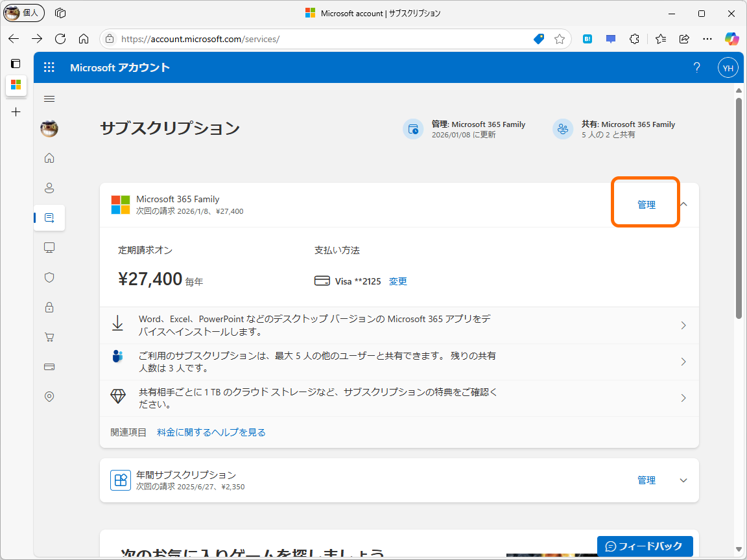Open the Microsoft apps launcher grid
This screenshot has width=747, height=560.
click(x=49, y=67)
